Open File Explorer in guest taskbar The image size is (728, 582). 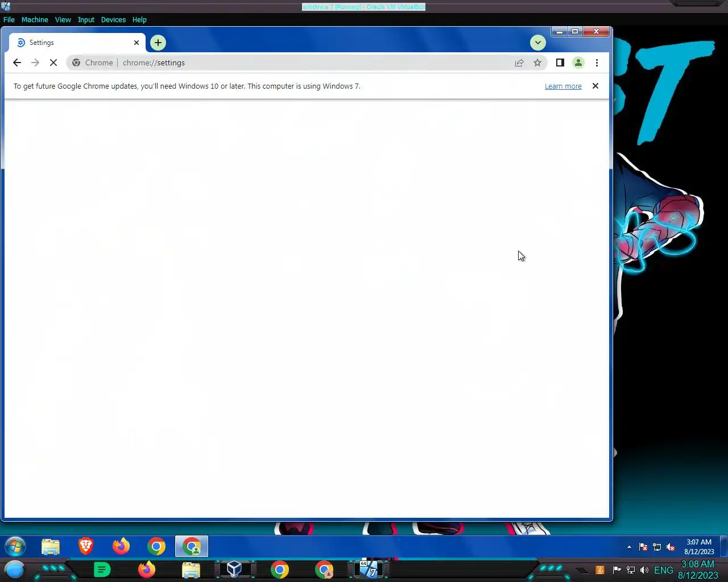tap(51, 547)
